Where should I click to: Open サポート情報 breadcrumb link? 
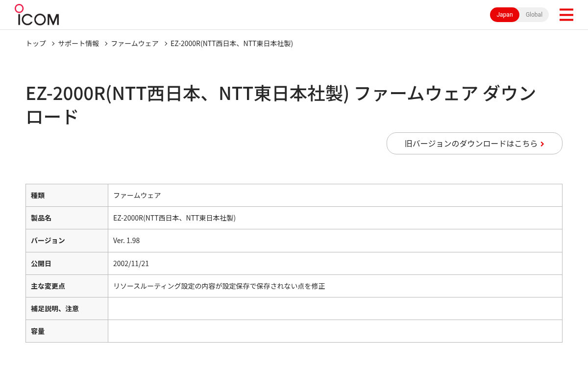coord(78,43)
